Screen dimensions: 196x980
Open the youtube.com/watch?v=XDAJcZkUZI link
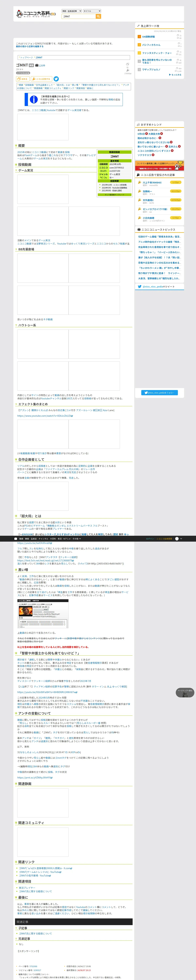point(45,416)
